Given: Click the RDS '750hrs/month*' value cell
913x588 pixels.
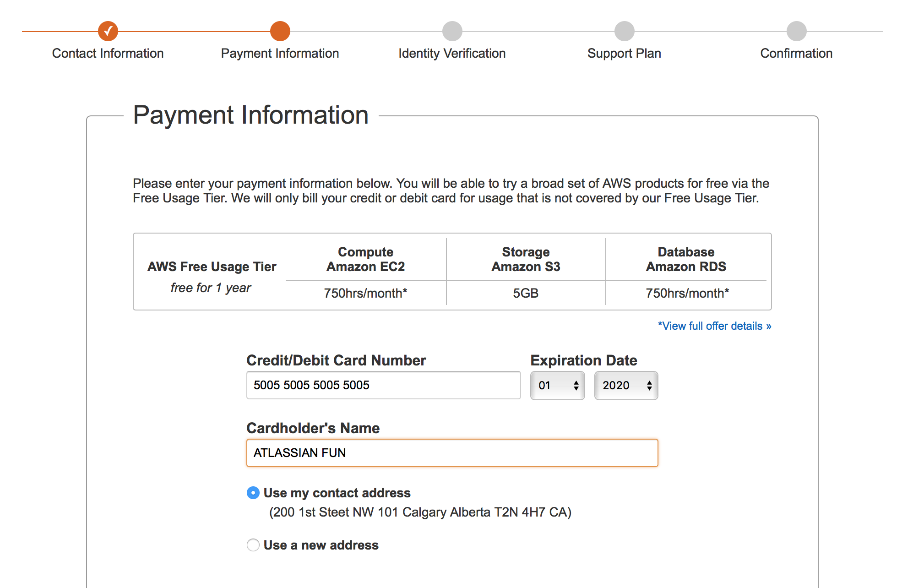Looking at the screenshot, I should click(x=687, y=293).
